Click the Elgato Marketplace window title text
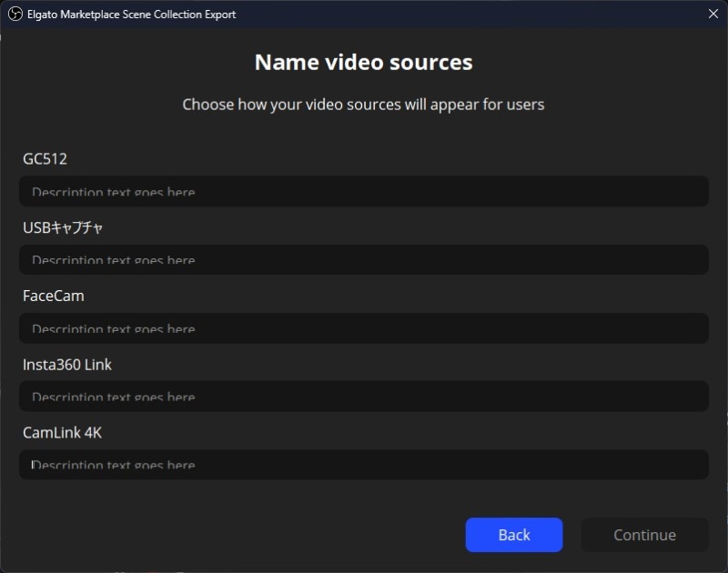This screenshot has width=728, height=573. pyautogui.click(x=131, y=15)
